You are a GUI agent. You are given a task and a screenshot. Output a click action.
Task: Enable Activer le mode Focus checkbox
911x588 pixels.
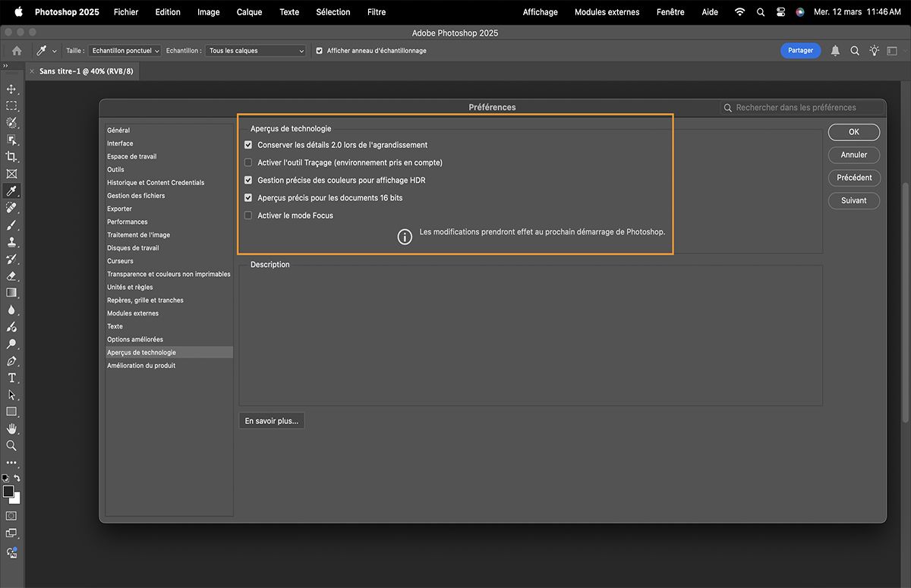click(x=248, y=215)
